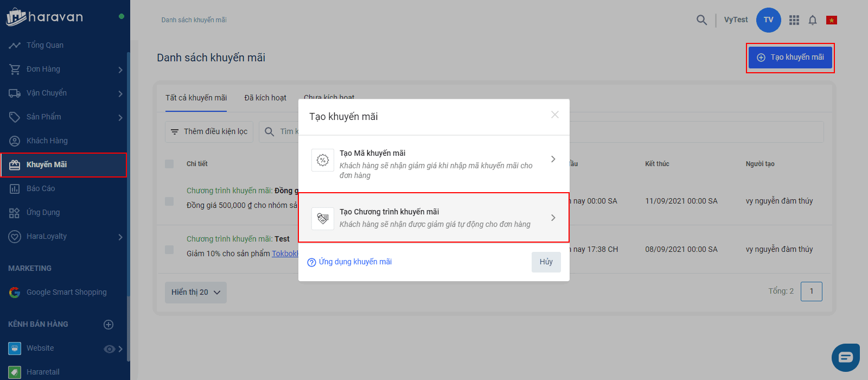Click the promotion program tag icon
Screen dimensions: 868x380
(323, 219)
